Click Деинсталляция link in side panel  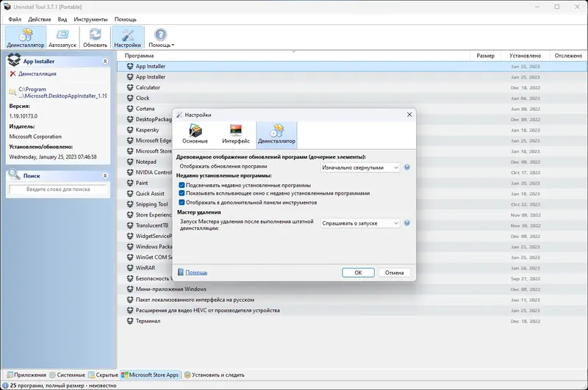[x=37, y=73]
